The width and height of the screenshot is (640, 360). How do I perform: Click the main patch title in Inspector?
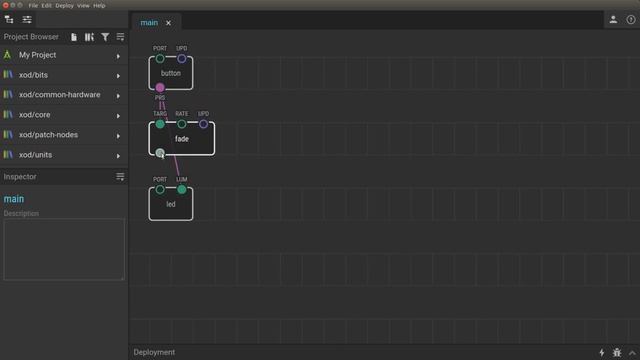tap(14, 199)
